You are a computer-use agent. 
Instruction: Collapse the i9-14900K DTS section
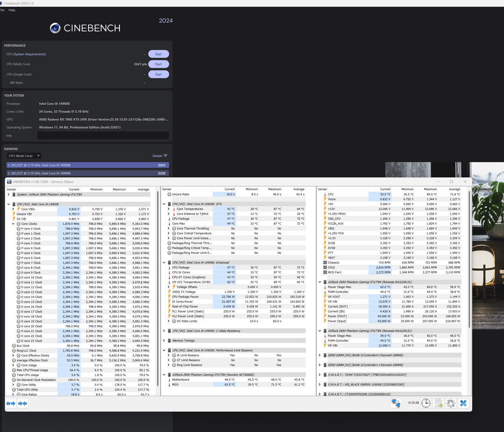click(x=164, y=204)
